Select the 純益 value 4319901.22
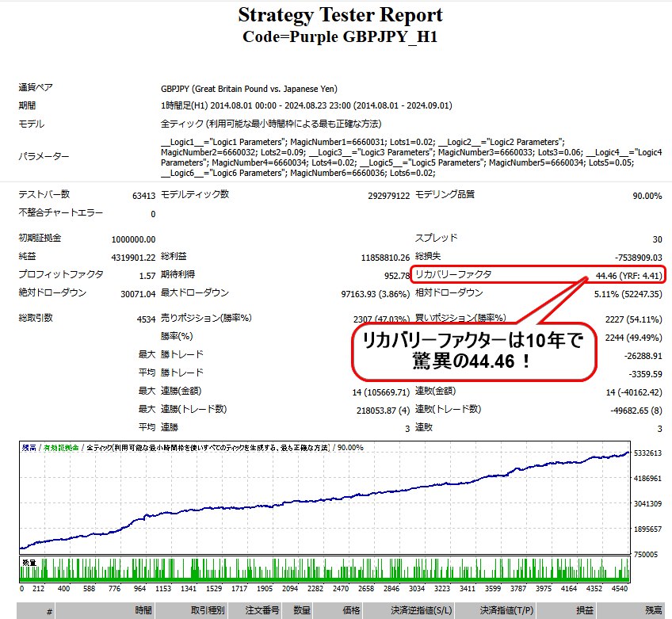The height and width of the screenshot is (619, 672). [133, 258]
